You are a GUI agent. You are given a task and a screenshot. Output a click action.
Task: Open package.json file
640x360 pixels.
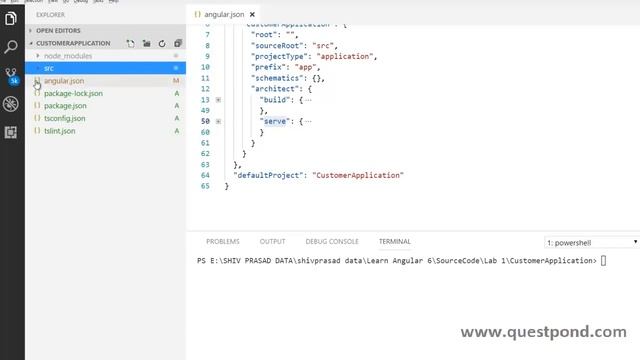click(x=105, y=106)
